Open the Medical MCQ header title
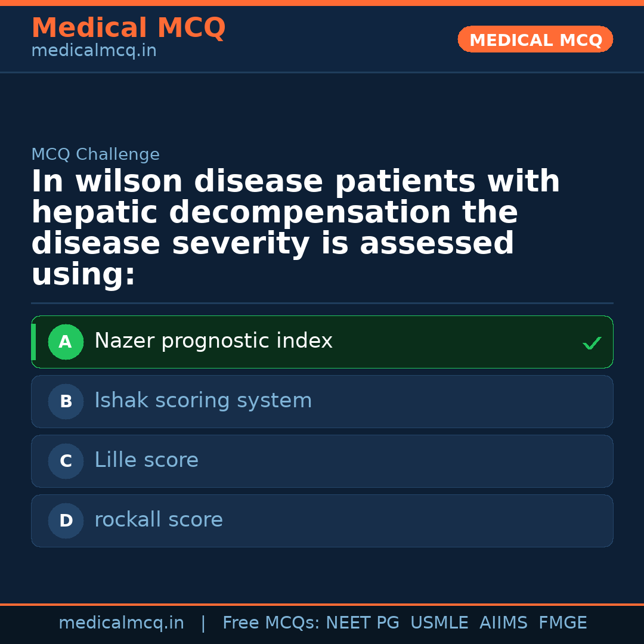The width and height of the screenshot is (644, 644). click(x=128, y=28)
